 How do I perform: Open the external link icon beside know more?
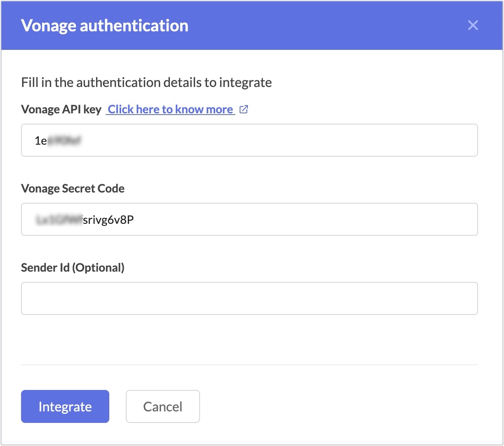click(x=244, y=109)
